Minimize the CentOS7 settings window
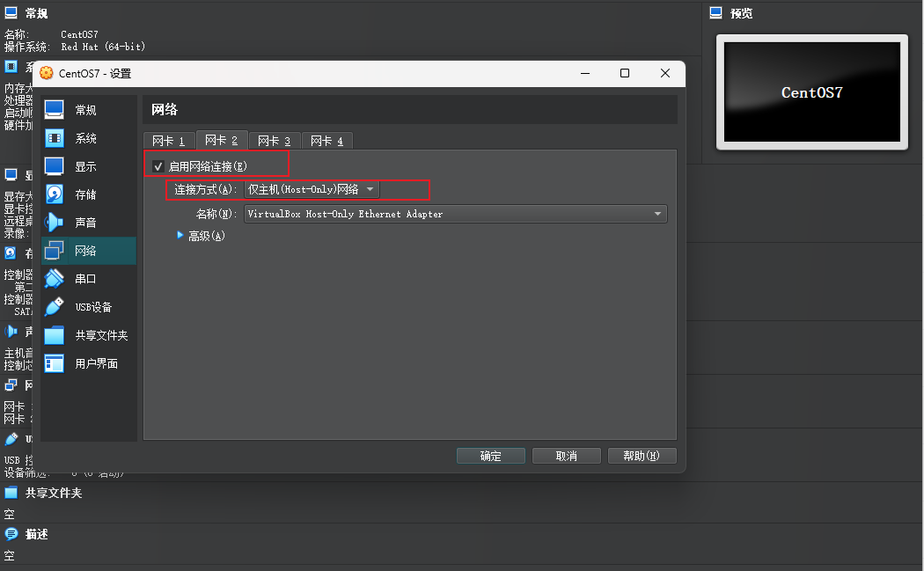924x571 pixels. pos(585,73)
